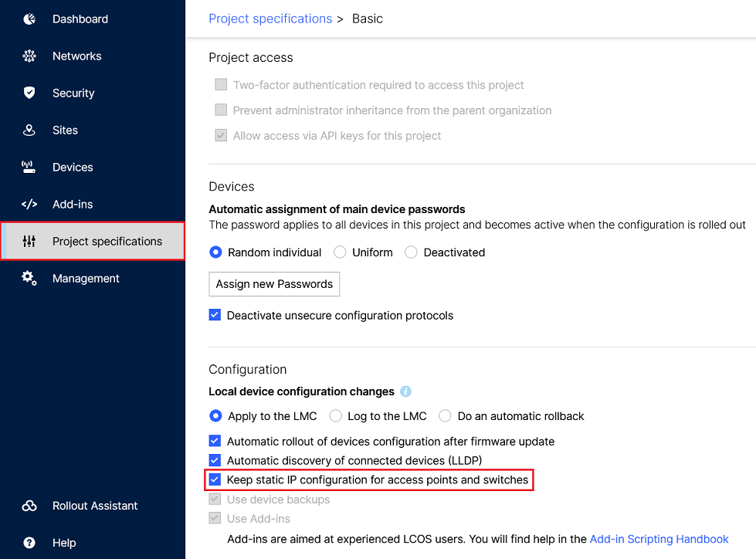Select the Add-ins sidebar icon
756x559 pixels.
pos(72,204)
